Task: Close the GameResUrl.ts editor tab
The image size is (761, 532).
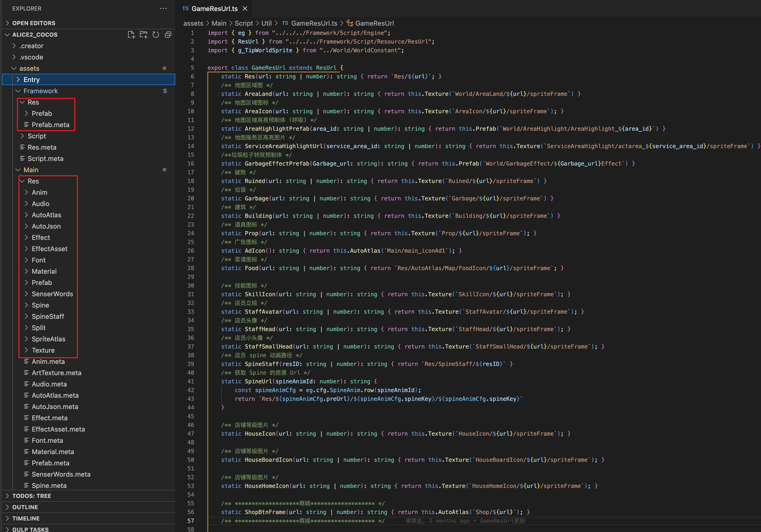Action: pos(245,9)
